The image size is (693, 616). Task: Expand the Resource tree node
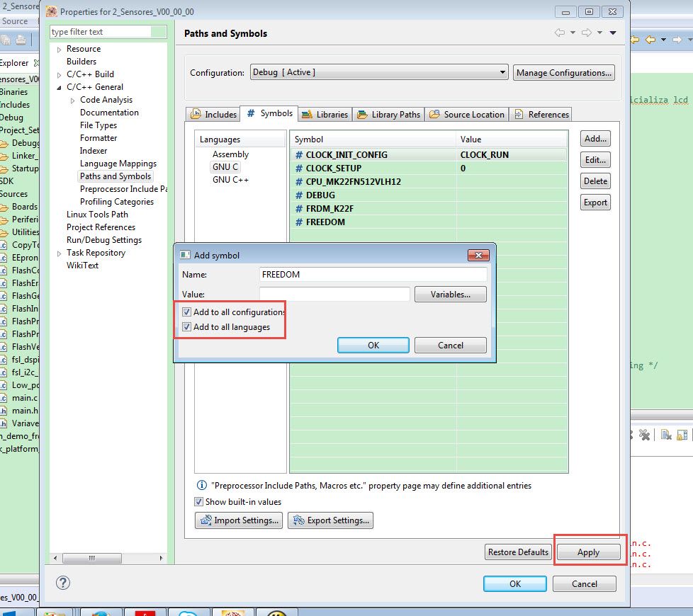pos(60,50)
